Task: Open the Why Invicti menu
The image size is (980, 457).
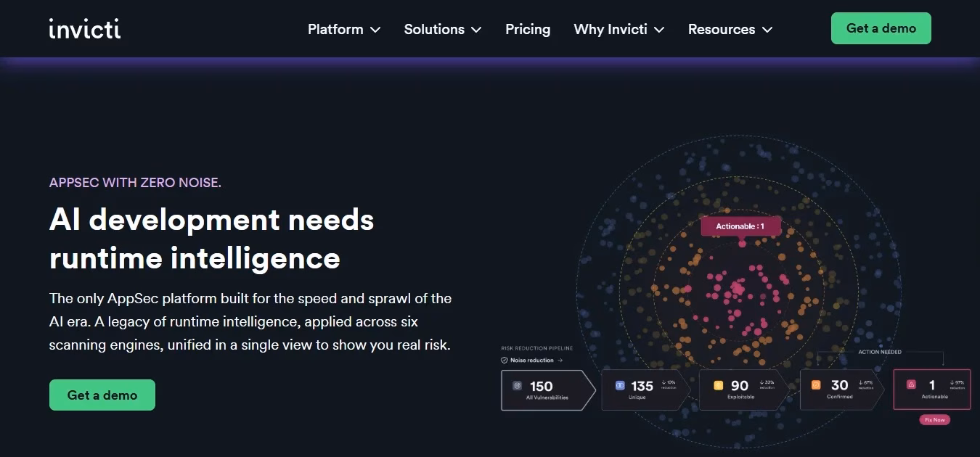Action: (x=619, y=29)
